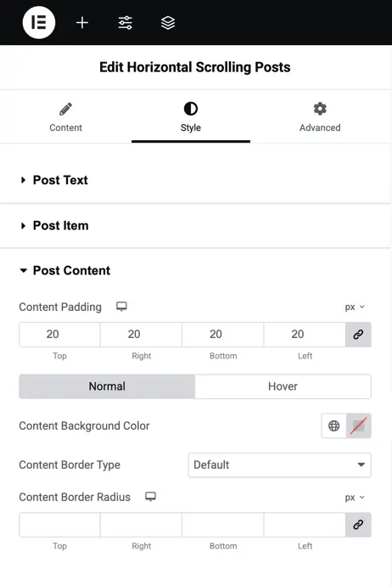Screen dimensions: 392x586
Task: Switch to the Content tab
Action: point(65,117)
